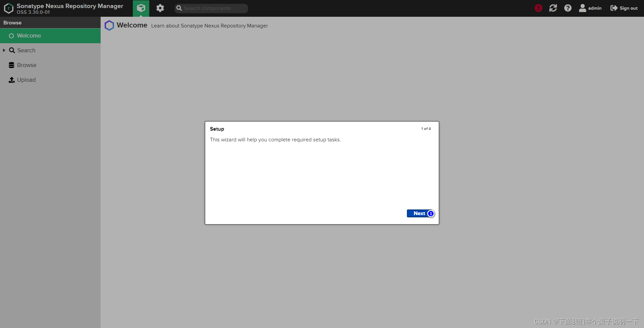644x328 pixels.
Task: Select Welcome in the sidebar
Action: pos(50,36)
